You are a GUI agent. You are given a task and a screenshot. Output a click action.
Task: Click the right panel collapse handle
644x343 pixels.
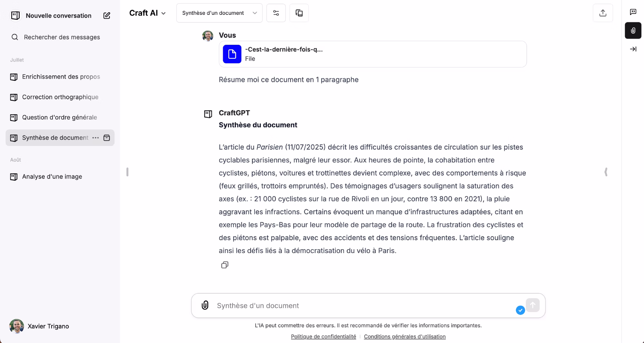606,172
